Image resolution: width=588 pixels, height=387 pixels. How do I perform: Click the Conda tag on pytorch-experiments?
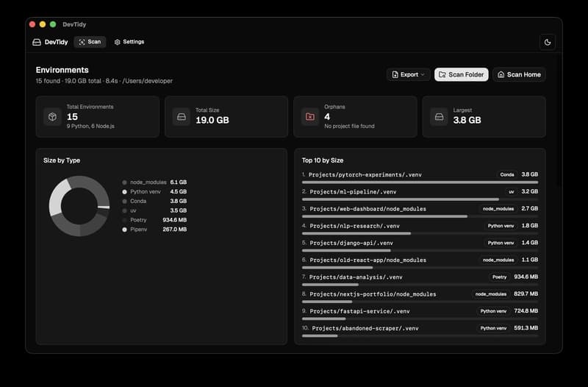506,174
